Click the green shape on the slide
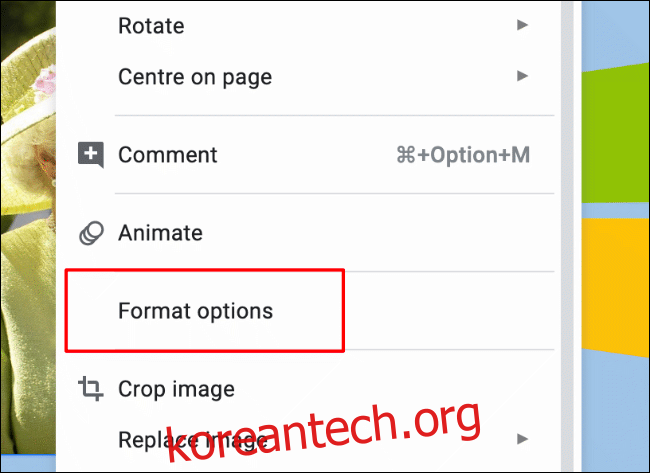 coord(615,133)
